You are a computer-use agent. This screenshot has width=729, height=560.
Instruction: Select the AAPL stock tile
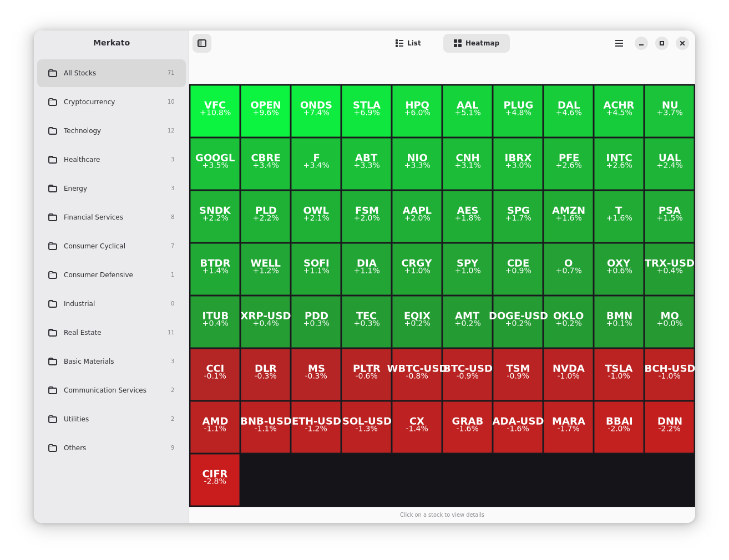click(x=417, y=216)
